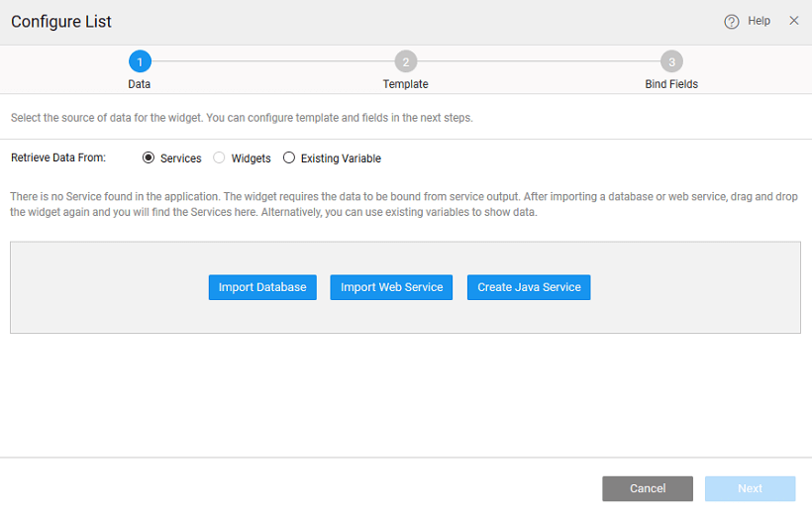Choose the Widgets radio option

220,157
